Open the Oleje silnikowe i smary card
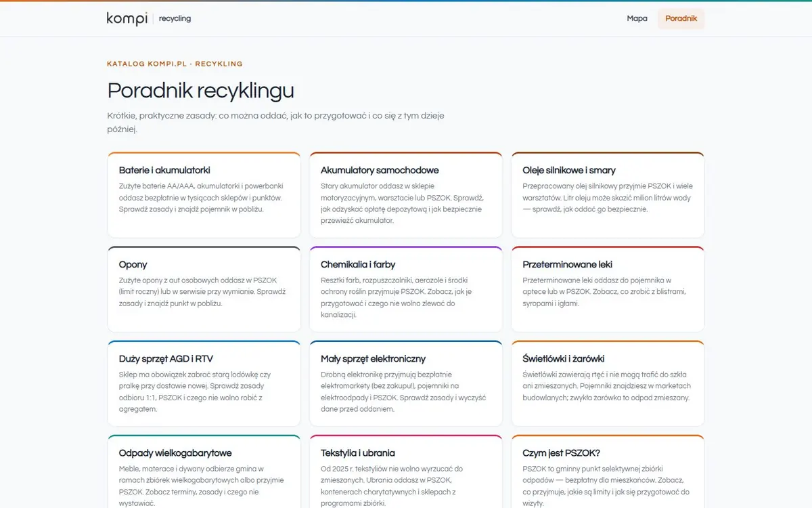Screen dimensions: 812x508 [608, 195]
